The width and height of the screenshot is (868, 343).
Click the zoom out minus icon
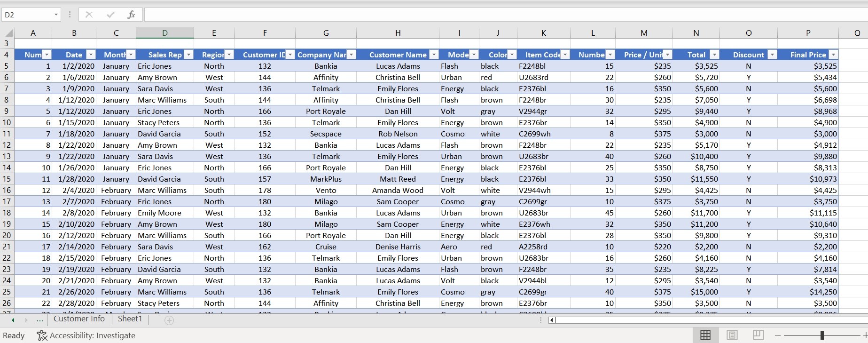coord(778,335)
